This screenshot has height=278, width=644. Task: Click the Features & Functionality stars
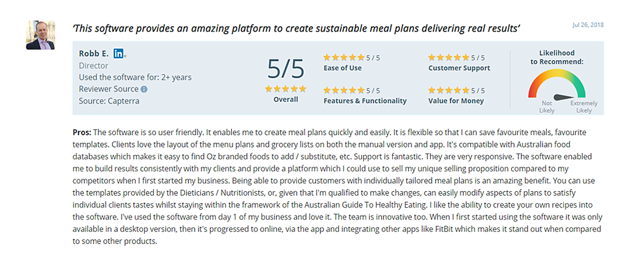tap(343, 90)
